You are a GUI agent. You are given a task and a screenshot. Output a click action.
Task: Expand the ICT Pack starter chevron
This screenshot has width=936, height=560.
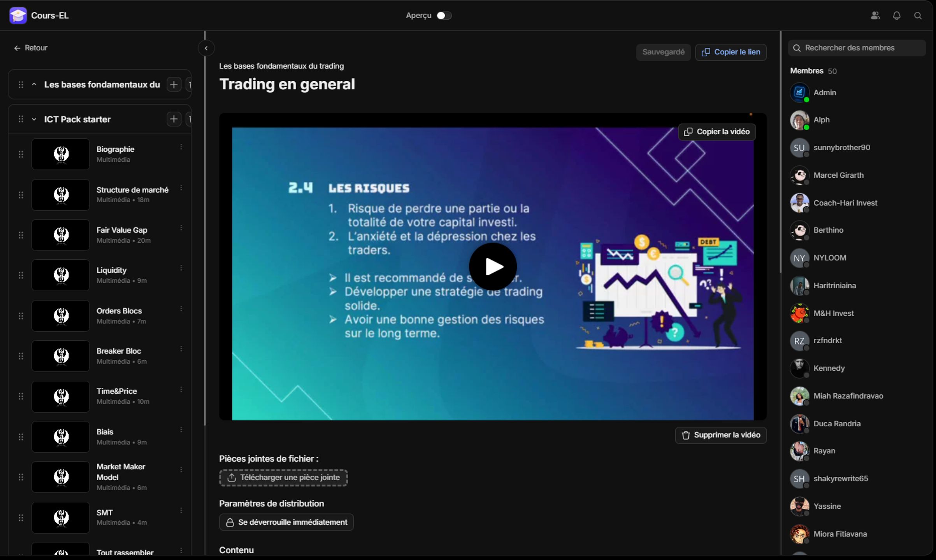coord(34,119)
